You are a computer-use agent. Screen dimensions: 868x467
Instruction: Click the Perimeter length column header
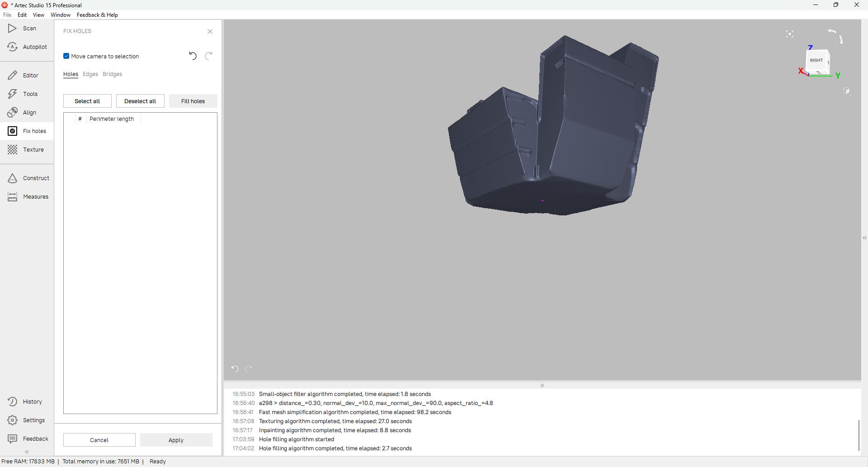click(x=113, y=119)
